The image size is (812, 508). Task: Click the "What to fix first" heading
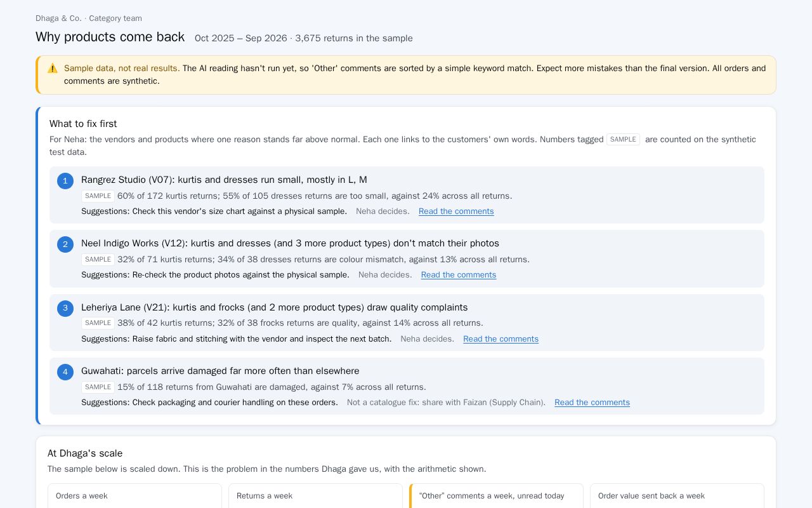(x=83, y=124)
